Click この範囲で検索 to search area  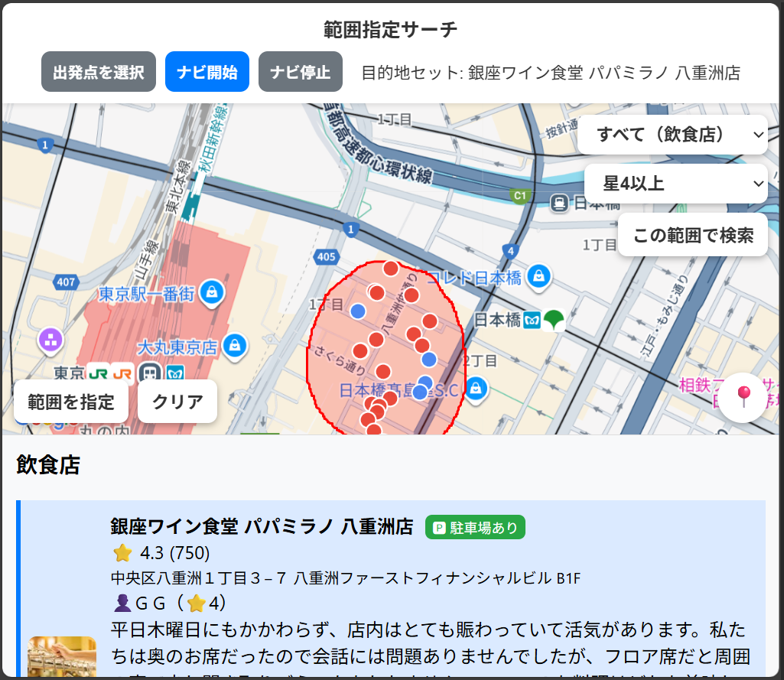coord(692,235)
